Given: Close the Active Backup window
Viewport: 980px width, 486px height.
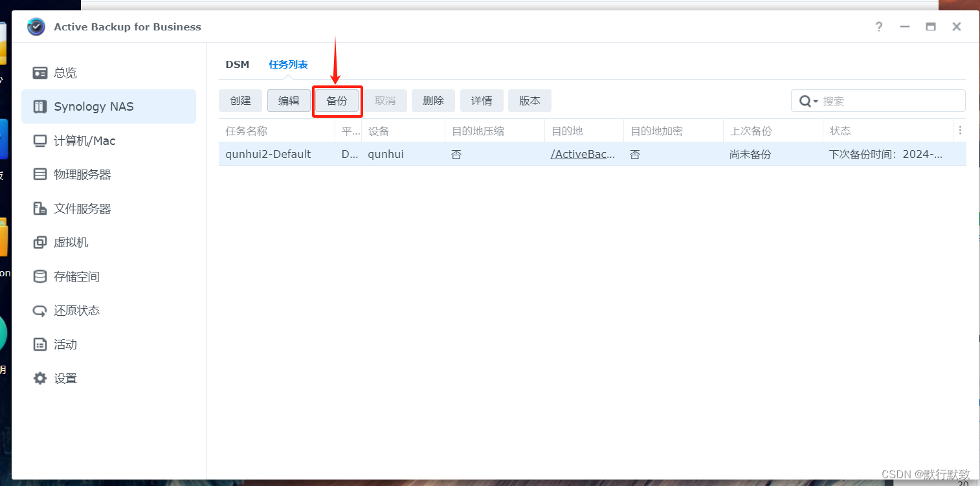Looking at the screenshot, I should tap(957, 27).
